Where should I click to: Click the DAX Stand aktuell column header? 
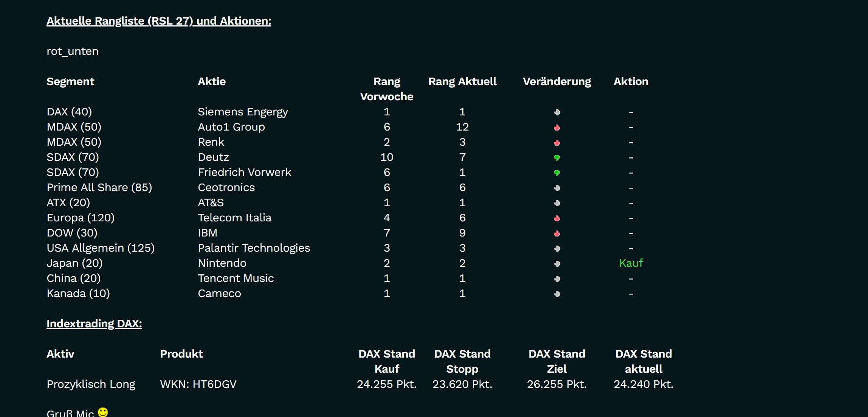tap(643, 361)
